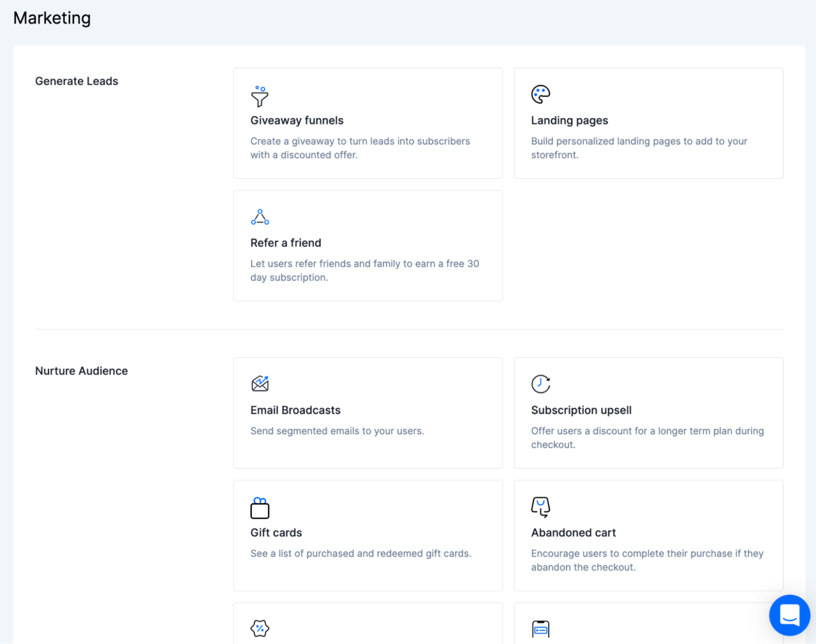
Task: Click the Refer a friend description text
Action: click(364, 270)
